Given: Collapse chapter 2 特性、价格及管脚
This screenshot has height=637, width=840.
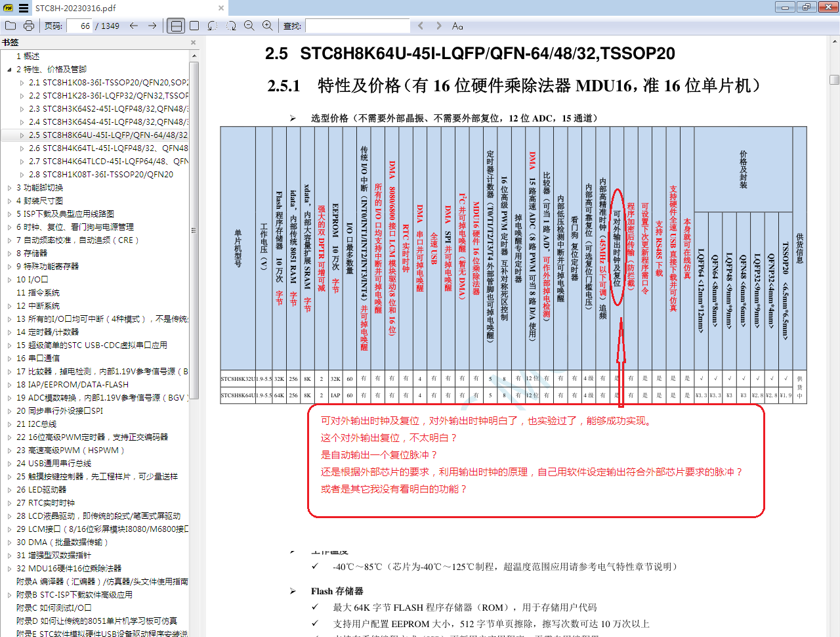Looking at the screenshot, I should [9, 69].
